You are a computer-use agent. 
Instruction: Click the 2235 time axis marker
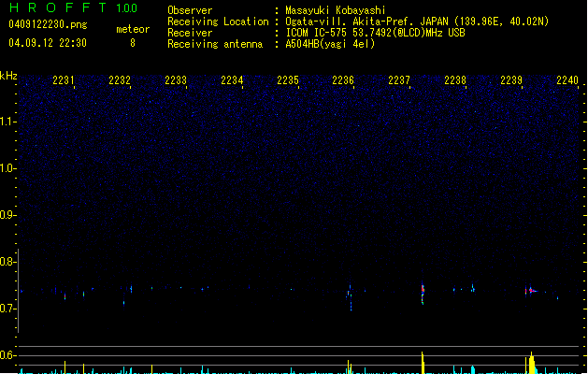288,79
